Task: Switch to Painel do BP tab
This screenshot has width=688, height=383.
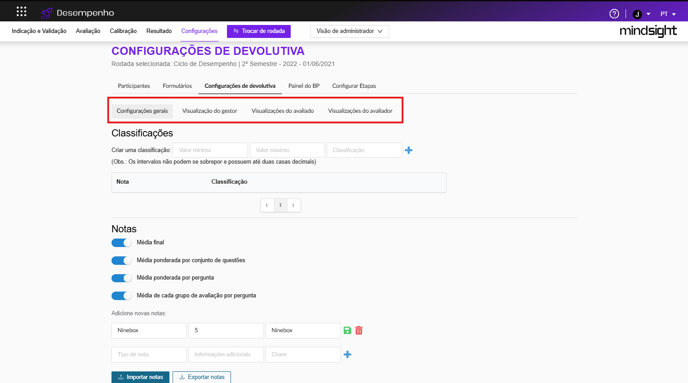Action: point(304,86)
